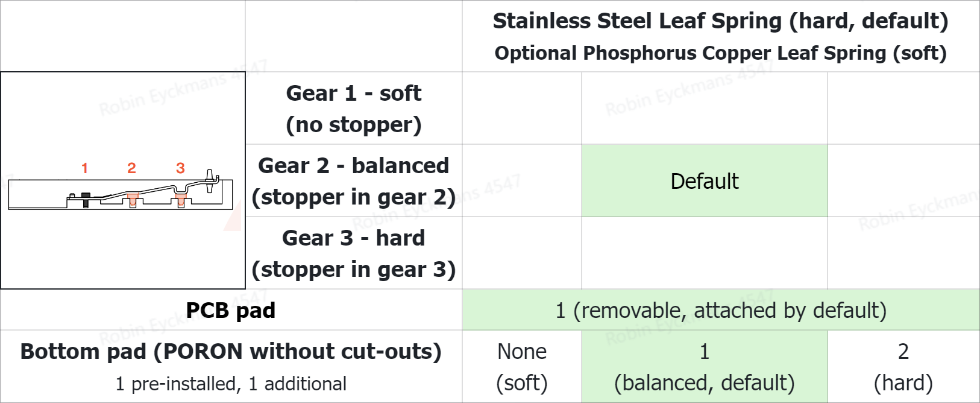
Task: Select the green Default cell
Action: click(x=704, y=181)
